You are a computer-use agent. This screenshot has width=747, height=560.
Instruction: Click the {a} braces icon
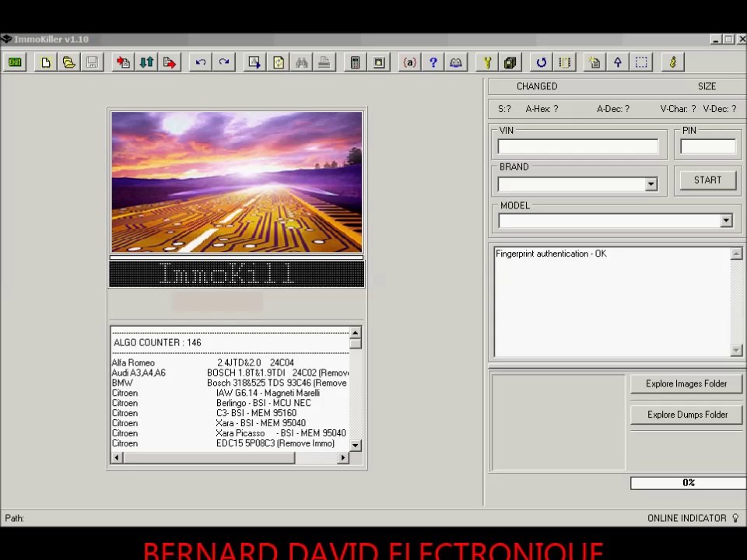pos(409,62)
